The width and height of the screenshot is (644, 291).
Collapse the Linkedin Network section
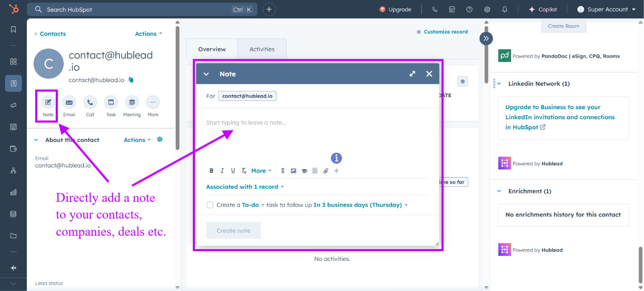point(499,84)
